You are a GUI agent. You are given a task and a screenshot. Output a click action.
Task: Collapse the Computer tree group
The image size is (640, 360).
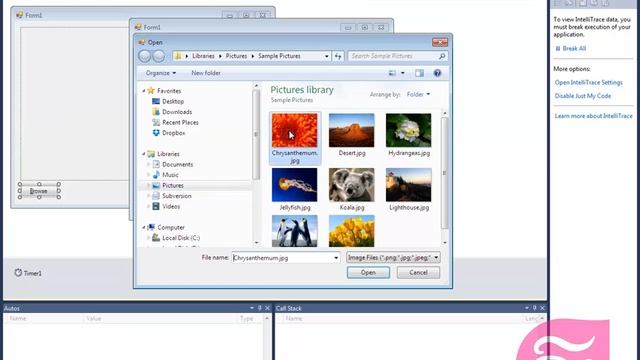pyautogui.click(x=144, y=227)
